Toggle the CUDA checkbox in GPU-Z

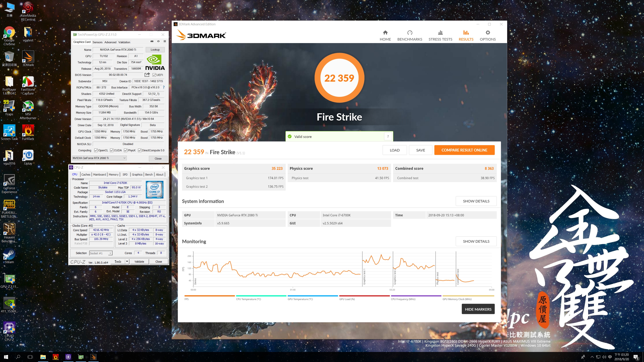(112, 150)
